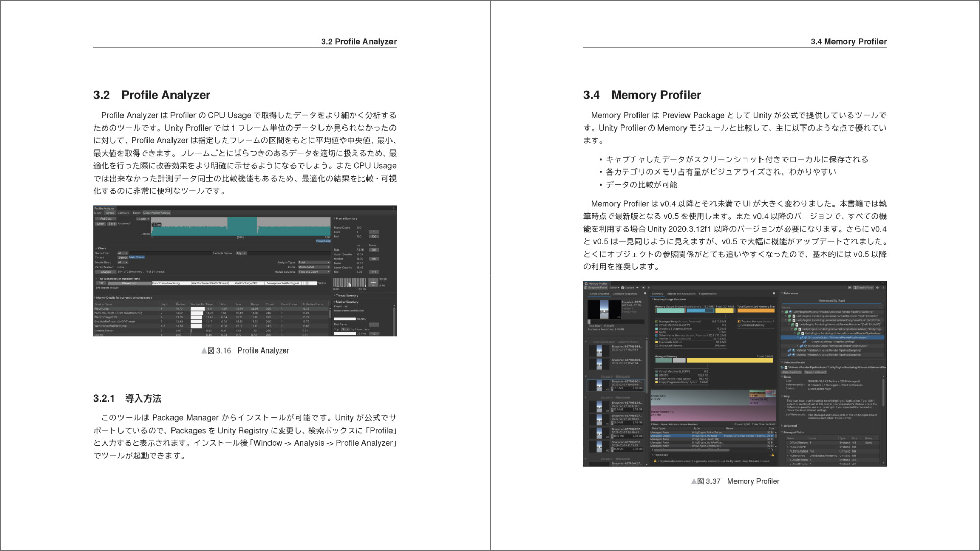Viewport: 980px width, 551px height.
Task: Open the Exclude Names Any dropdown
Action: pos(241,253)
